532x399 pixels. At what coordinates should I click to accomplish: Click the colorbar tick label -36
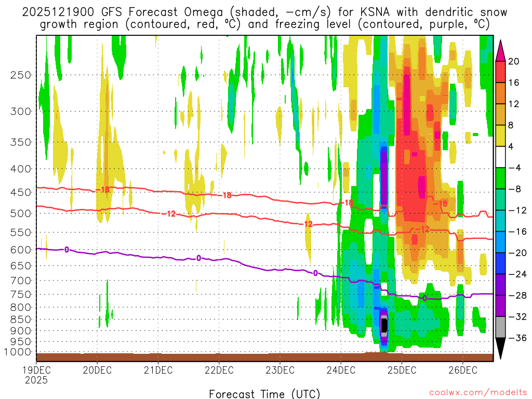click(517, 338)
